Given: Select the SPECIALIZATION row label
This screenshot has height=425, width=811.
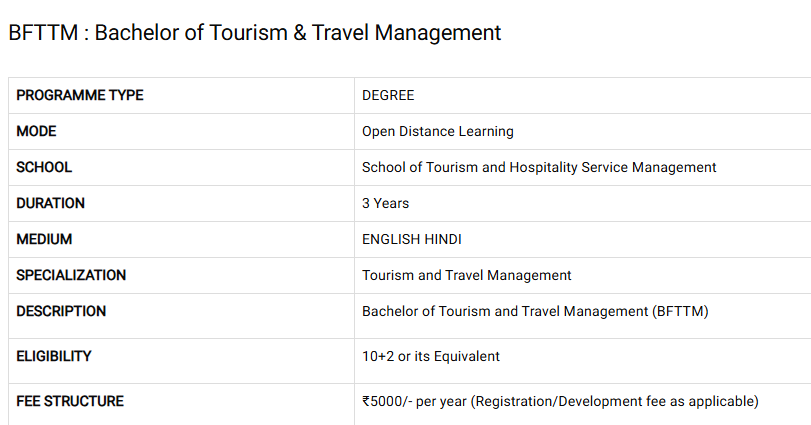Looking at the screenshot, I should tap(71, 275).
